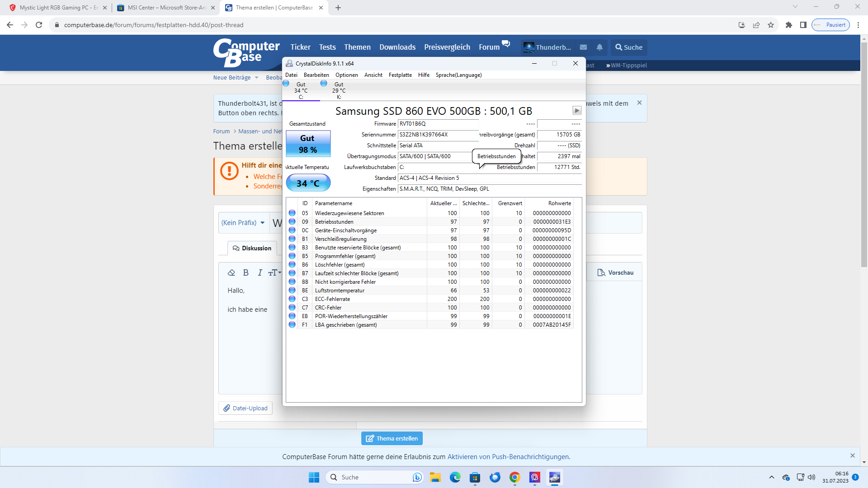Click the Gut 98 % health status box
The height and width of the screenshot is (488, 868).
[308, 144]
